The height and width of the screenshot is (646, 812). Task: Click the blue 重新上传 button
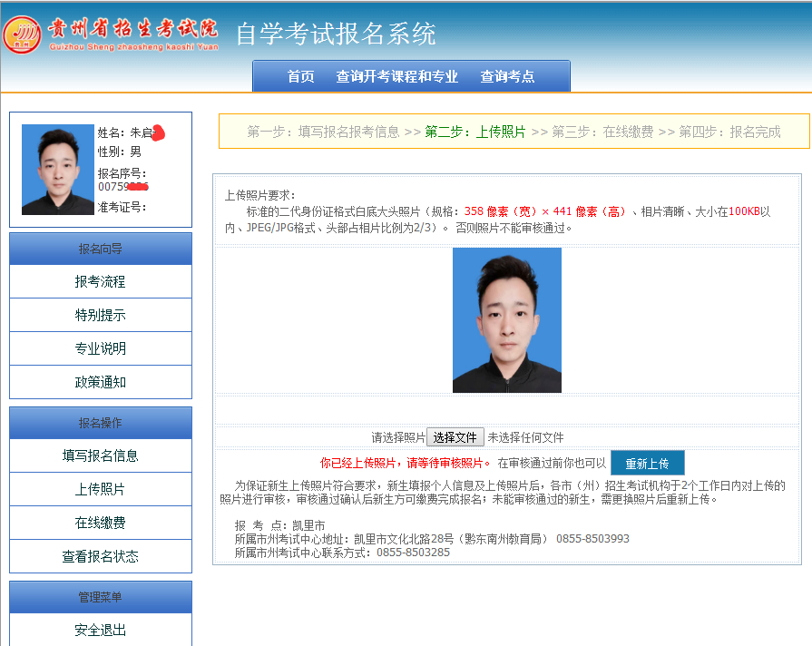(x=647, y=464)
